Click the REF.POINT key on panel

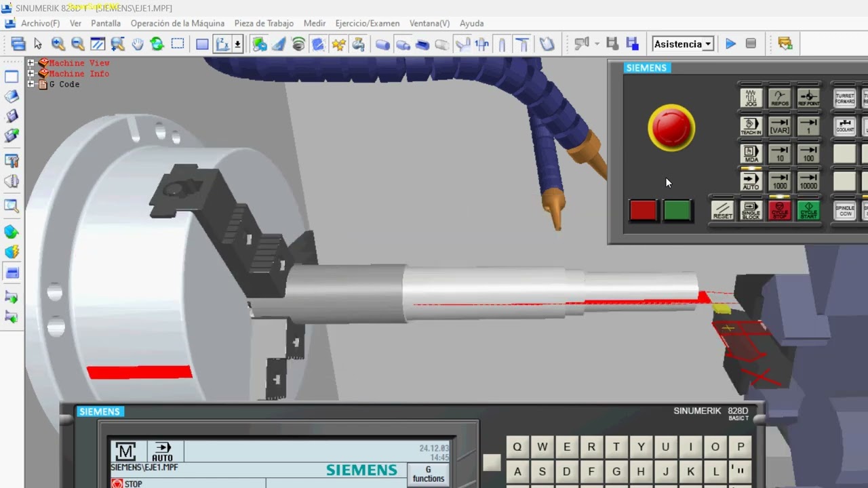808,98
